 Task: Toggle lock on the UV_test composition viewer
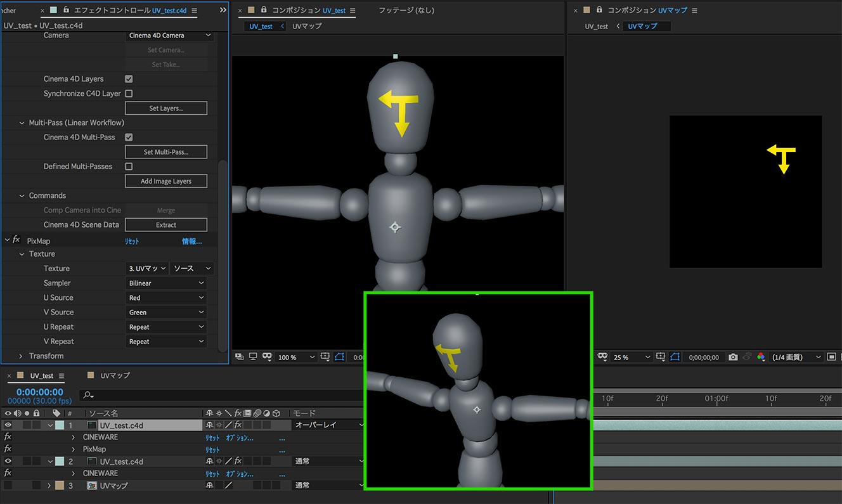[x=263, y=10]
